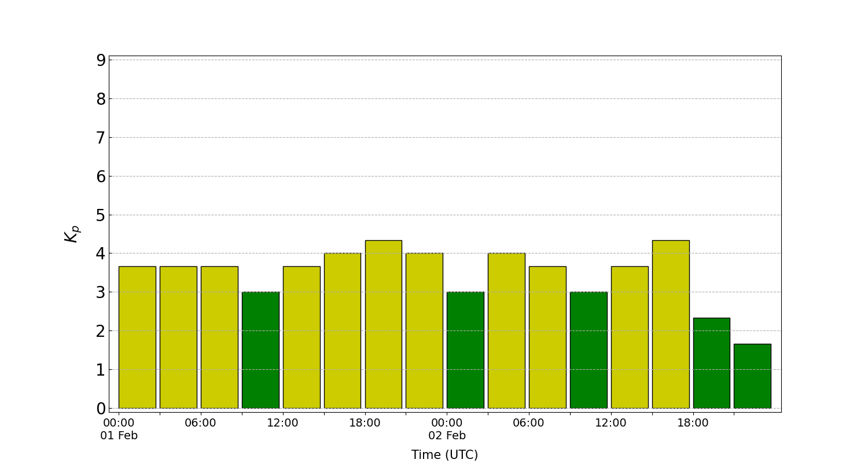Click the 12:00 tick label for 02 Feb

[610, 423]
